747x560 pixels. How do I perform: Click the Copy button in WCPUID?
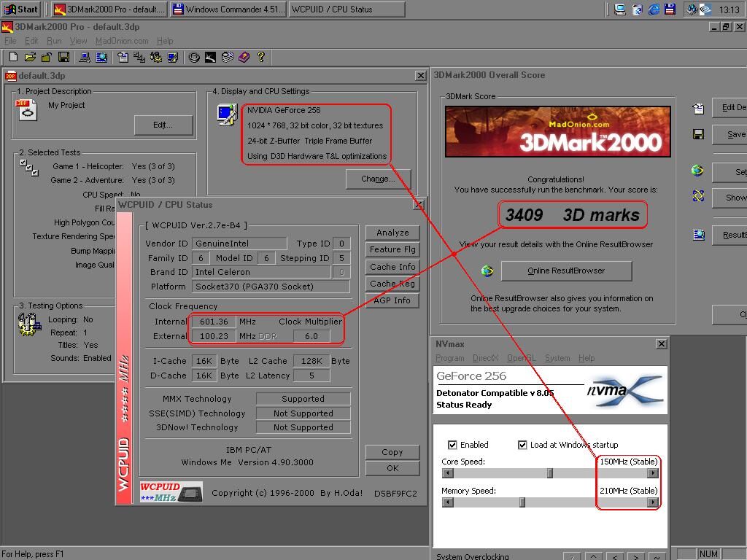pyautogui.click(x=392, y=452)
